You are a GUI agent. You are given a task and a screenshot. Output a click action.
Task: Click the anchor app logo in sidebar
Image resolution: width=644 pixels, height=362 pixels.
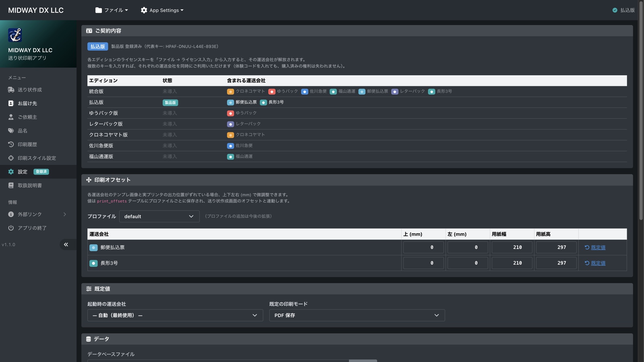(x=15, y=35)
